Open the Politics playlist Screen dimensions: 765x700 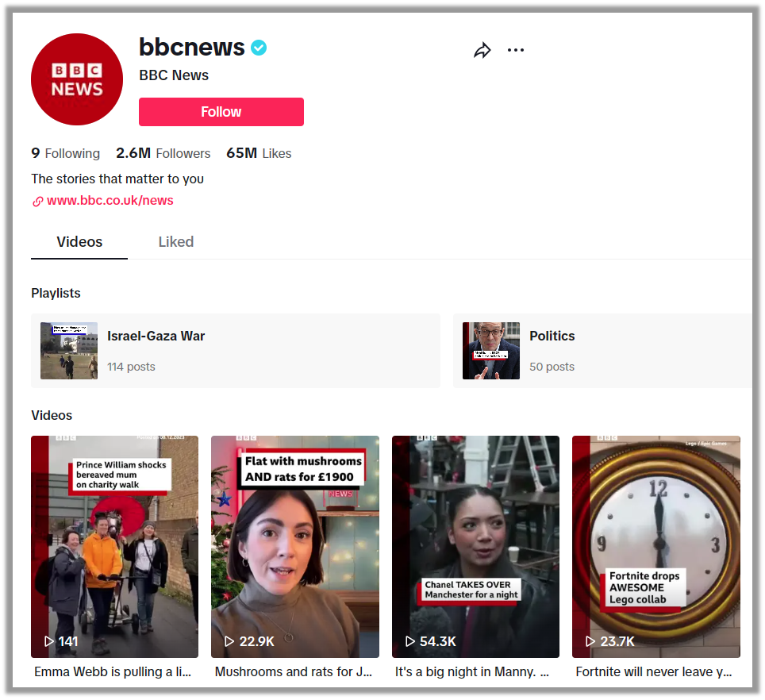[602, 351]
